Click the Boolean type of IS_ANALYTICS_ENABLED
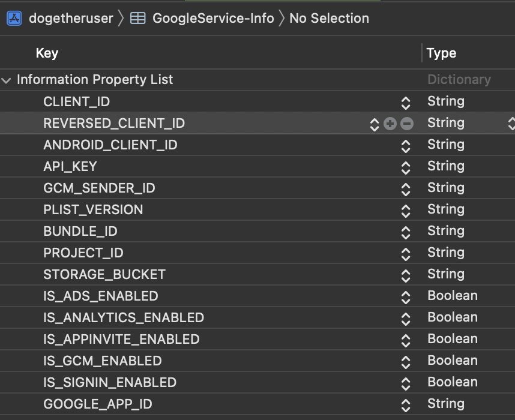515x420 pixels. 453,317
